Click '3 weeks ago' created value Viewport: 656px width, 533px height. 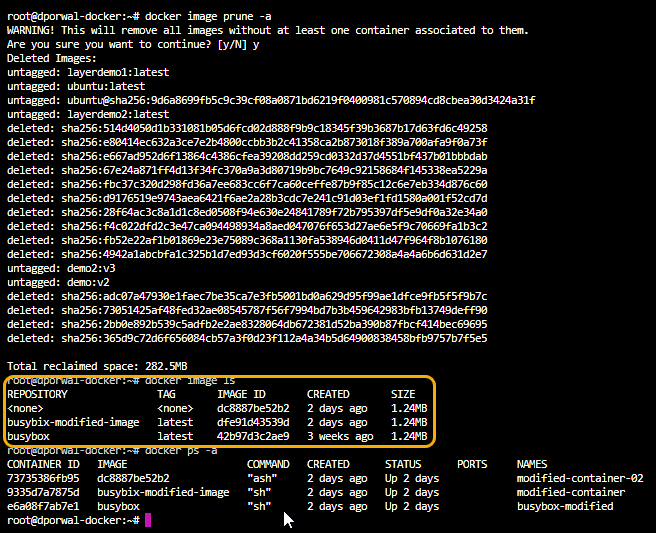pos(340,436)
